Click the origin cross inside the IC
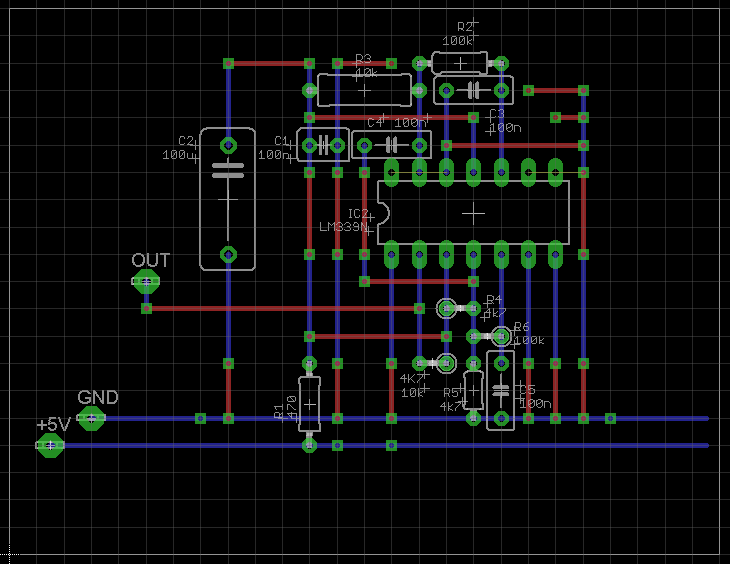Image resolution: width=730 pixels, height=564 pixels. point(474,213)
